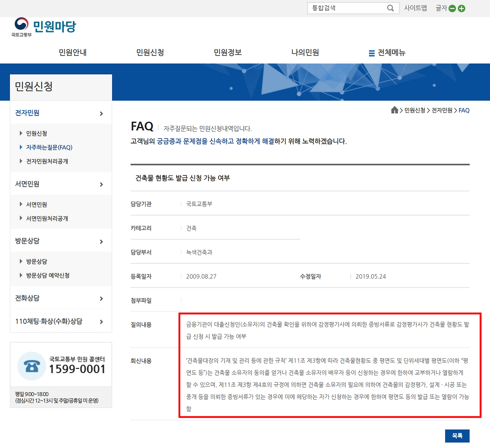
Task: Expand the 전화상담 section chevron
Action: 101,298
